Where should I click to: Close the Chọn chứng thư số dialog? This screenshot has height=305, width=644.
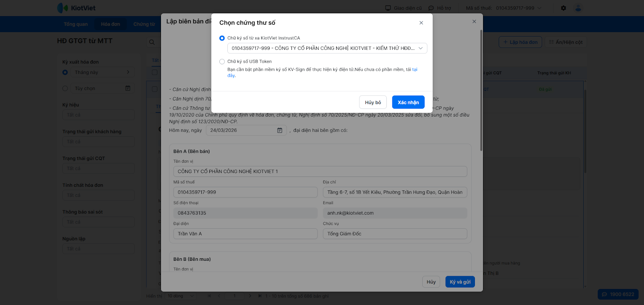tap(421, 23)
